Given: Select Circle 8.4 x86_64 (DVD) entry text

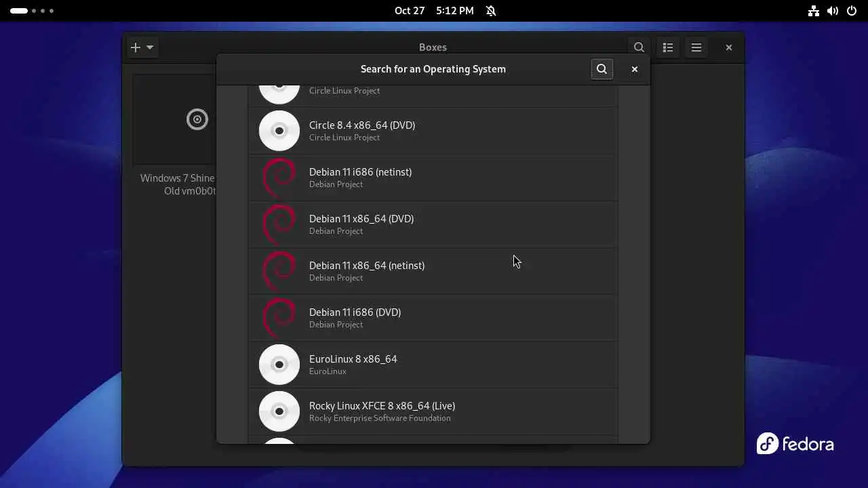Looking at the screenshot, I should tap(362, 125).
